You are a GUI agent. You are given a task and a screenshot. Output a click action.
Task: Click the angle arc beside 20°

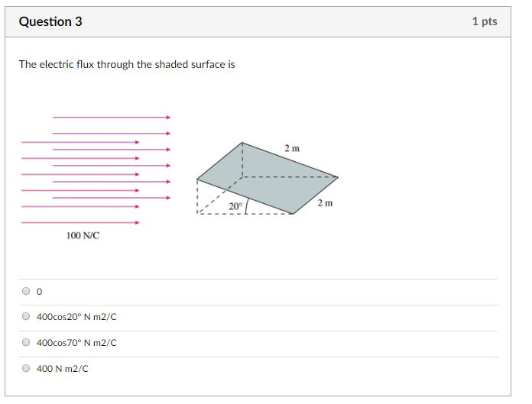pos(247,205)
